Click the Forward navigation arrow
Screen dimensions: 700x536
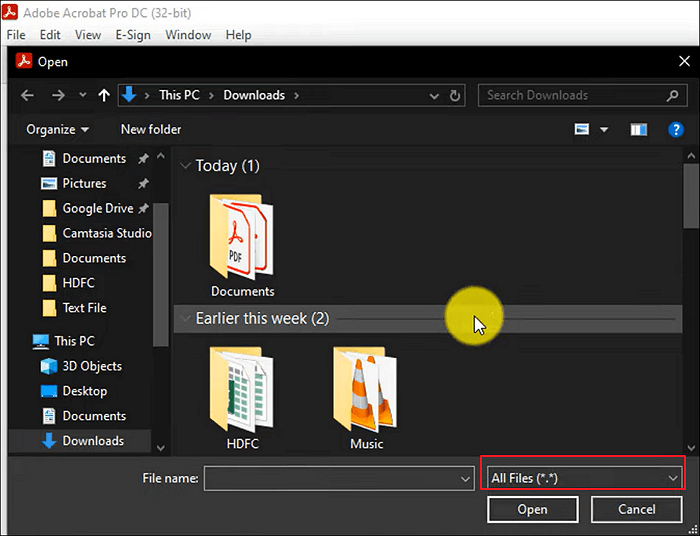[58, 95]
